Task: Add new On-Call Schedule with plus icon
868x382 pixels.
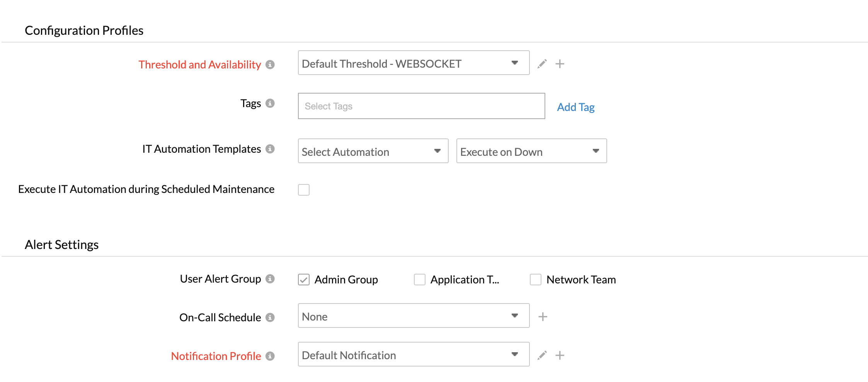Action: point(543,317)
